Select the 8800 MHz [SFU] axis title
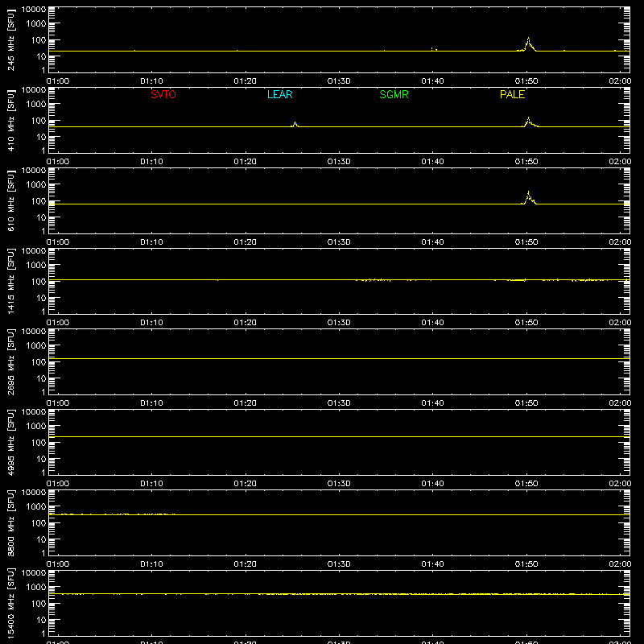 point(11,522)
